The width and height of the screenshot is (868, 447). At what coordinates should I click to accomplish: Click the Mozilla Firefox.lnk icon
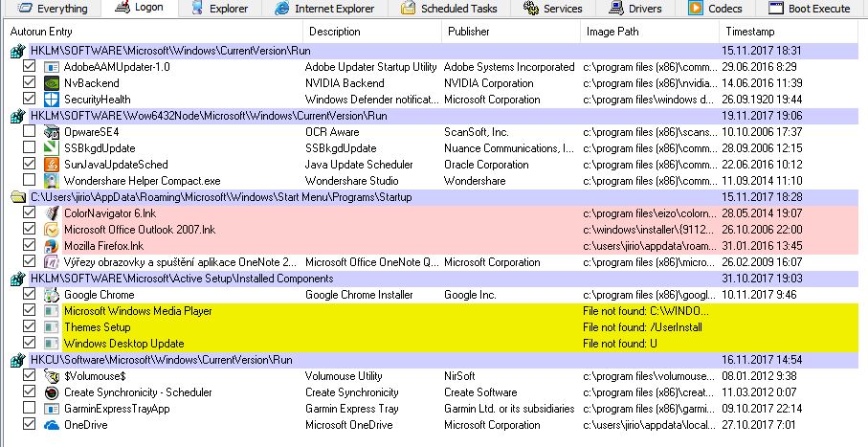tap(52, 246)
